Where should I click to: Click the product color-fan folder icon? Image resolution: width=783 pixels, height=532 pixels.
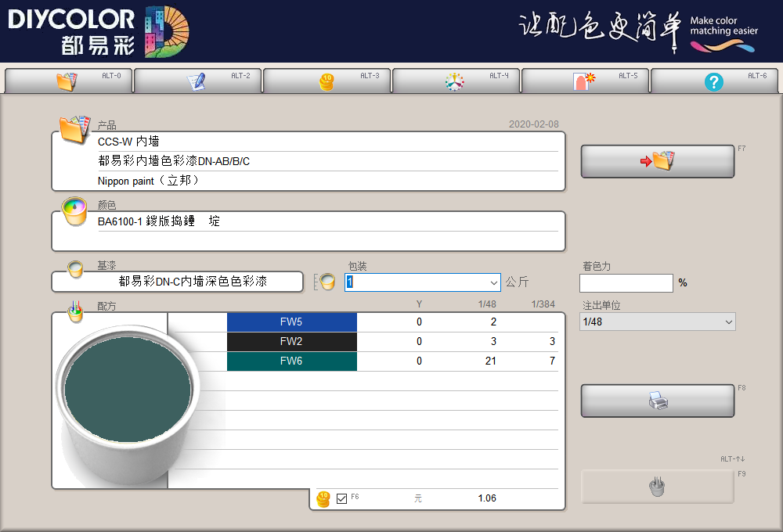75,128
